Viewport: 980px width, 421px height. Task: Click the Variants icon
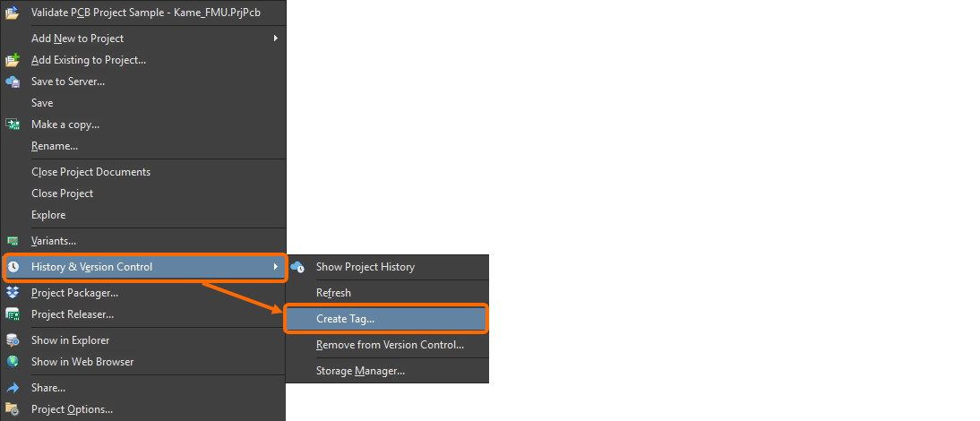pyautogui.click(x=13, y=240)
